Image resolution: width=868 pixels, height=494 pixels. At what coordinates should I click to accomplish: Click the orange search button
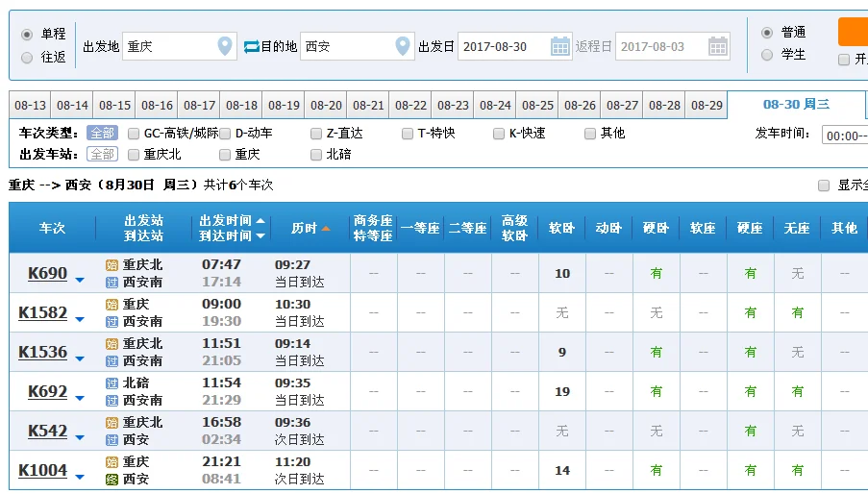coord(853,32)
